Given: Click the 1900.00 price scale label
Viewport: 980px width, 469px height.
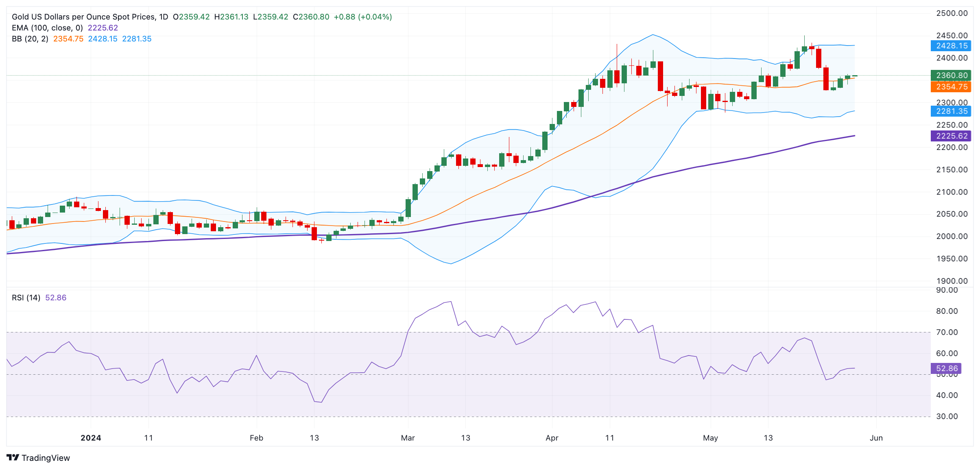Looking at the screenshot, I should [952, 281].
